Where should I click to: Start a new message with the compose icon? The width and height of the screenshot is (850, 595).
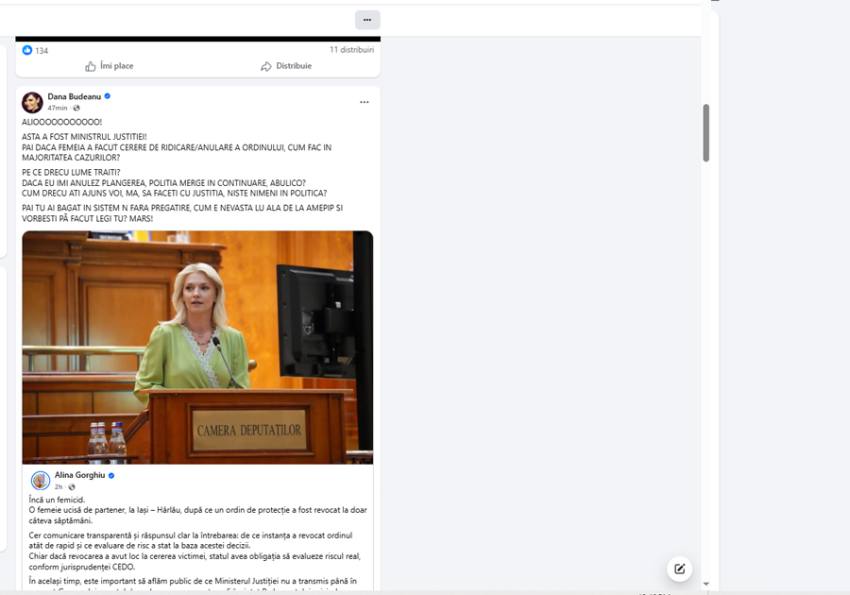pos(679,569)
